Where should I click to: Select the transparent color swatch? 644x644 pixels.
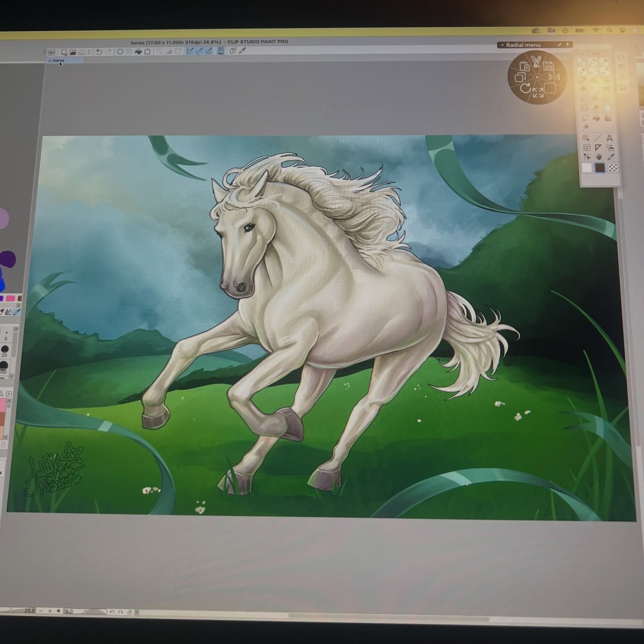[x=613, y=168]
